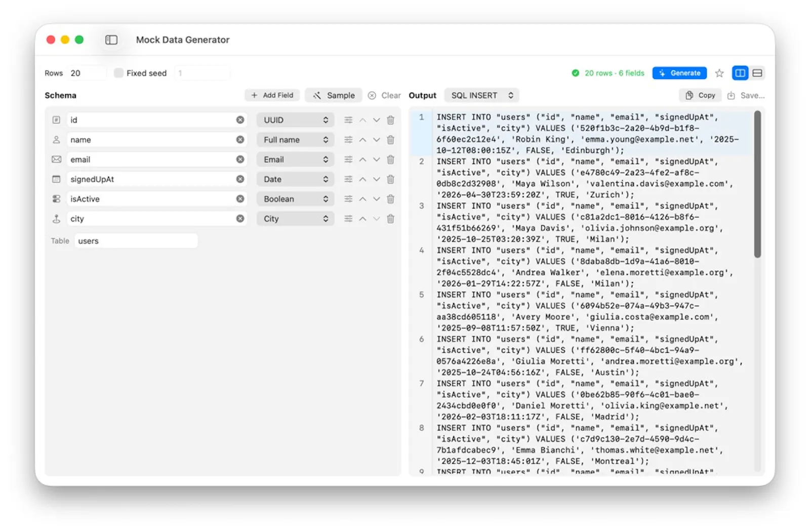This screenshot has height=532, width=810.
Task: Open options for the signedUpAt field
Action: (x=348, y=179)
